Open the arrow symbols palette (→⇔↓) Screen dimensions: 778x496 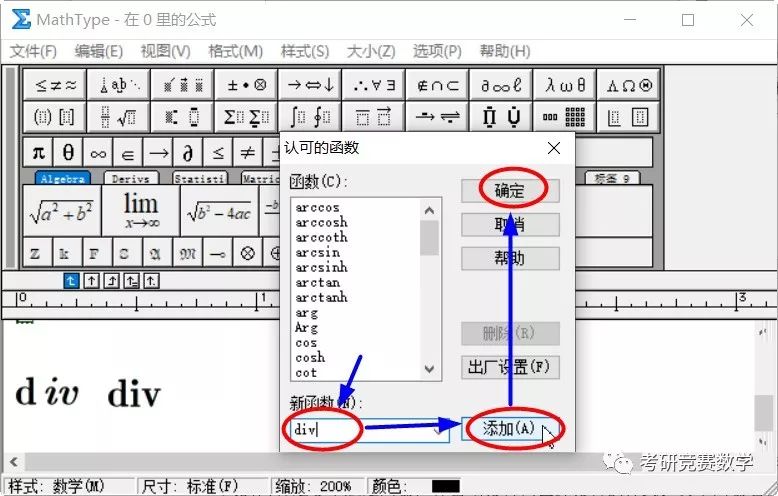[x=310, y=85]
